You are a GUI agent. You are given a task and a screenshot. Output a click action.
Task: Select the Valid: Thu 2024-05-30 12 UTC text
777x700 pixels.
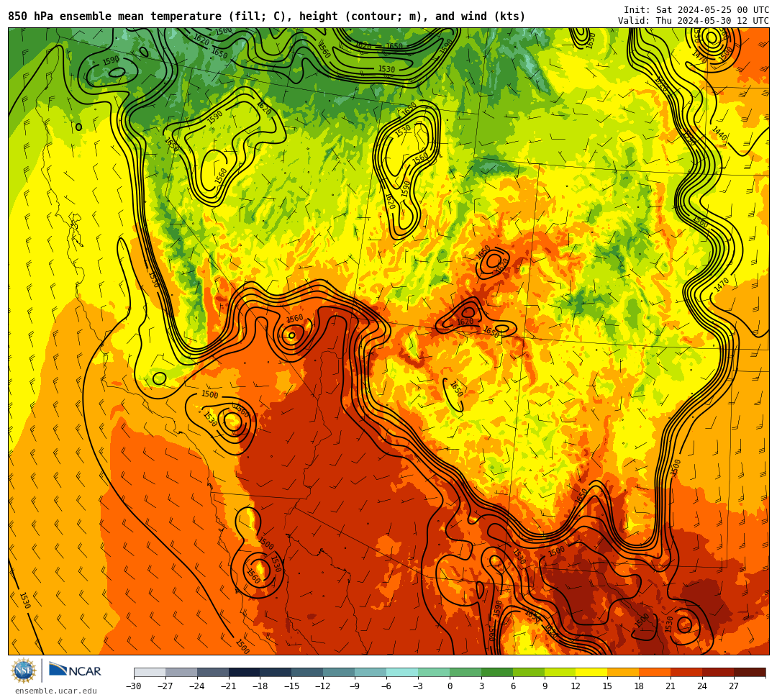point(694,21)
